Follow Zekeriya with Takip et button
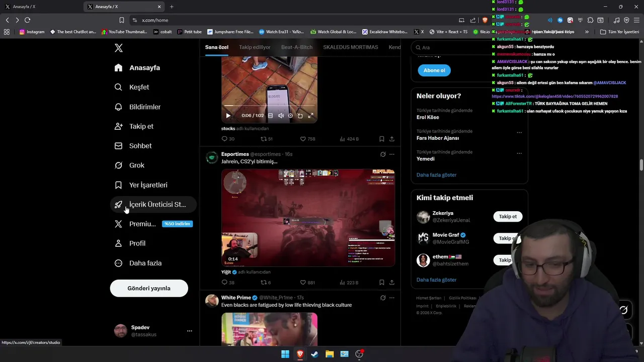Viewport: 644px width, 362px height. 508,217
